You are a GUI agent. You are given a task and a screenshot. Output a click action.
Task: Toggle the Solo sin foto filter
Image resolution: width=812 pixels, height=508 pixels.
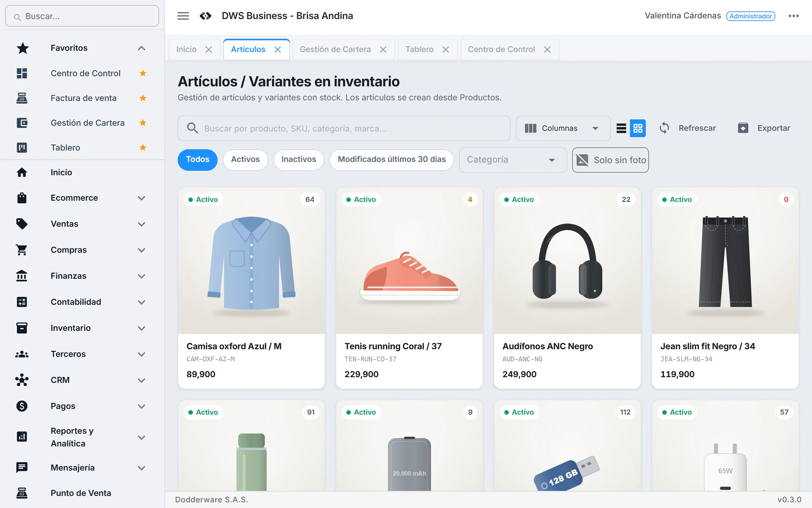coord(610,160)
